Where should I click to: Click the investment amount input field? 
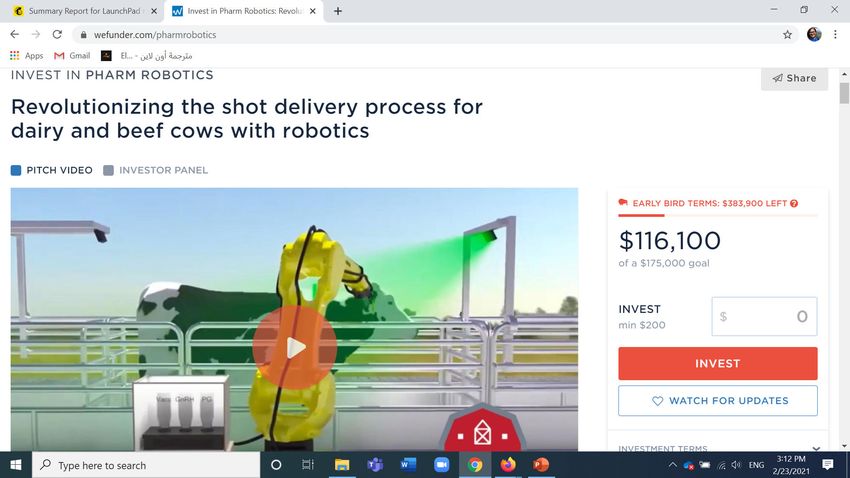[764, 317]
